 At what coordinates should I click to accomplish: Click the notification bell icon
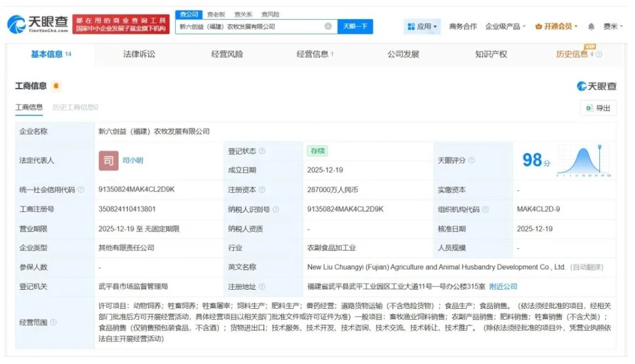591,26
